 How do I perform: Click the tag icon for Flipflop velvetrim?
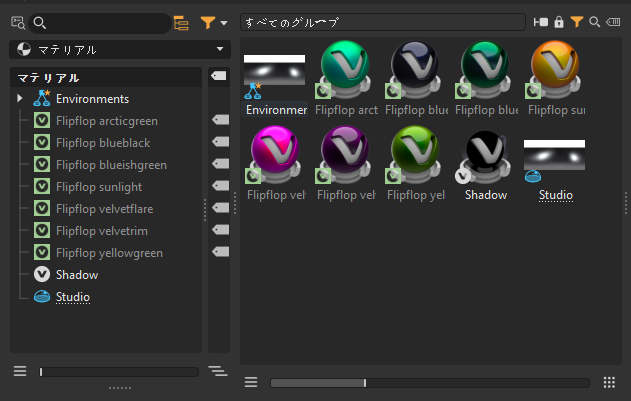220,230
